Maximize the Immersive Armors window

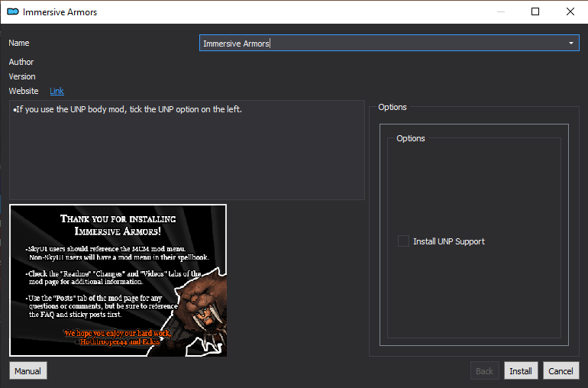coord(535,11)
